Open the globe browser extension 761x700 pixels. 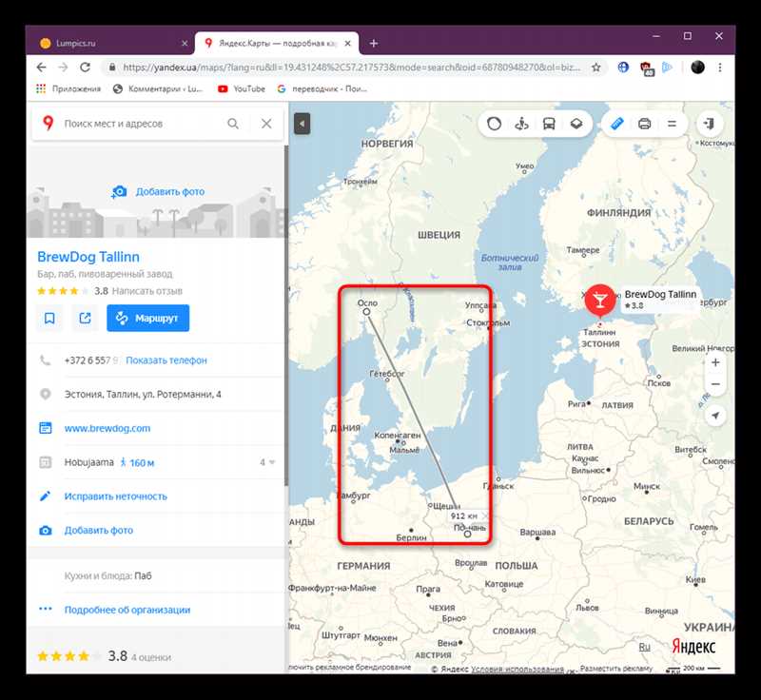(623, 68)
